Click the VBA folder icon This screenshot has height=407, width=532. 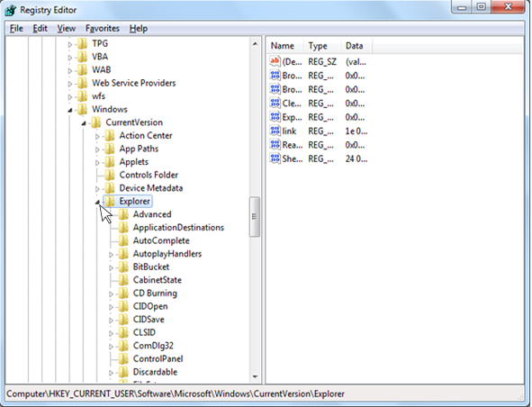tap(82, 57)
